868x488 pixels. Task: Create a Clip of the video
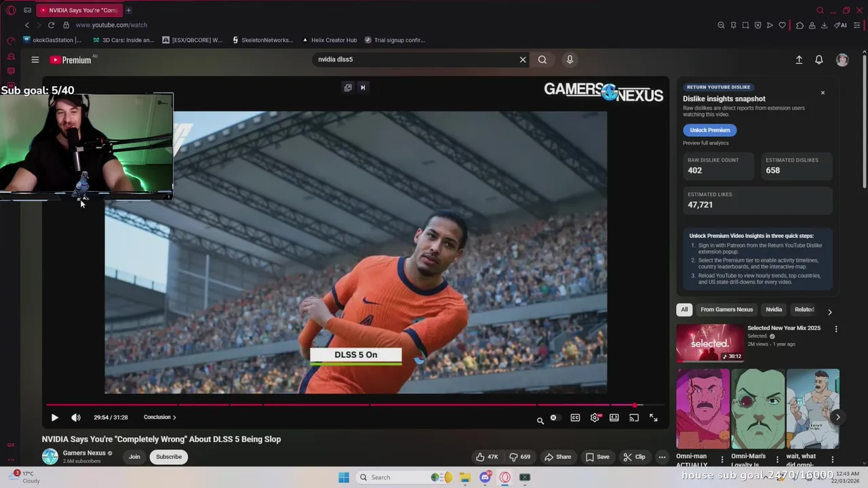635,457
